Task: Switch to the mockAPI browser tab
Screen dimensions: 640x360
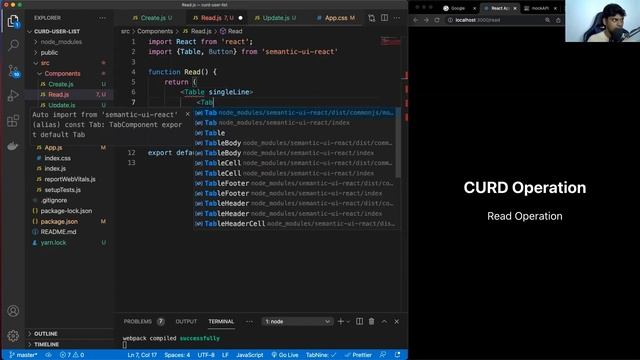Action: 540,8
